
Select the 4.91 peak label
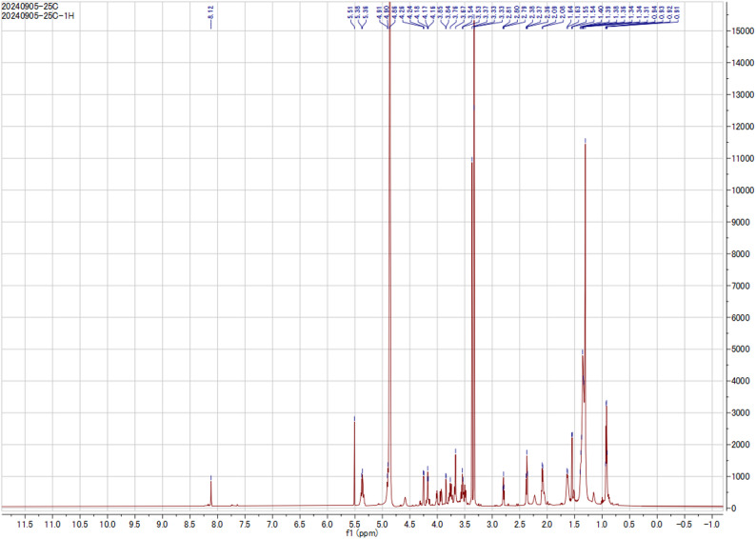380,12
